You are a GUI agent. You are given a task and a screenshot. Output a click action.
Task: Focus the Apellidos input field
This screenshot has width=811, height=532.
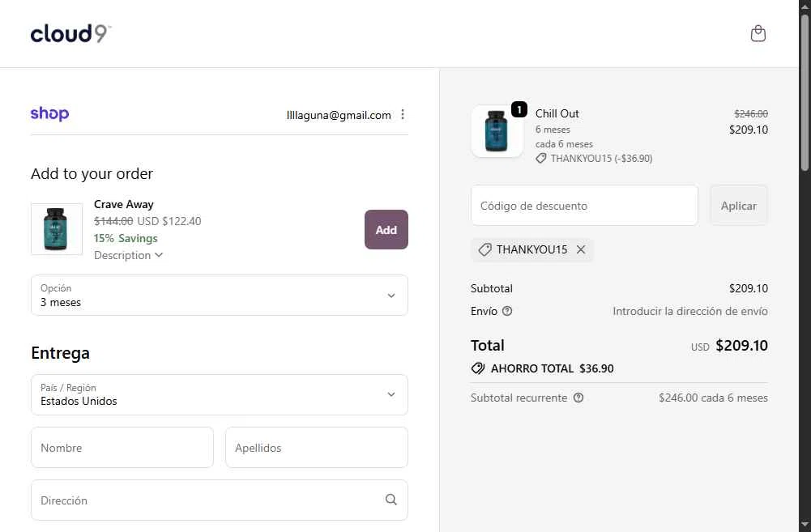317,447
